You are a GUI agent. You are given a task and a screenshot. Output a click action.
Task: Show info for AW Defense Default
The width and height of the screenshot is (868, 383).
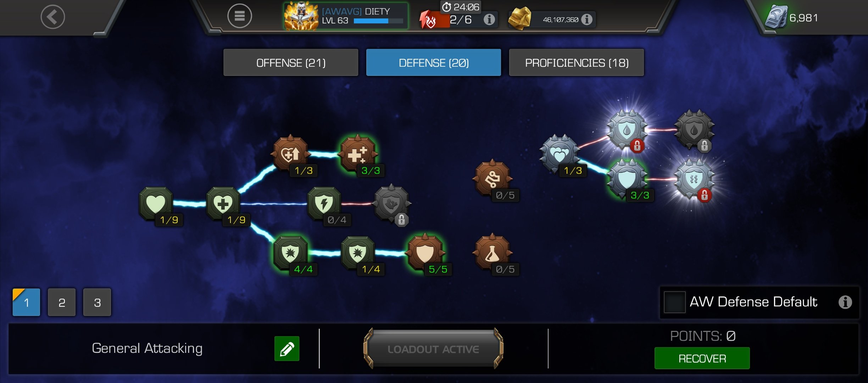click(845, 302)
